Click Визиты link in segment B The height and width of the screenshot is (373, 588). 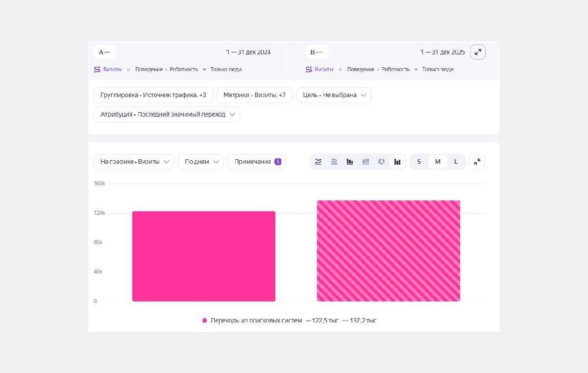point(324,70)
